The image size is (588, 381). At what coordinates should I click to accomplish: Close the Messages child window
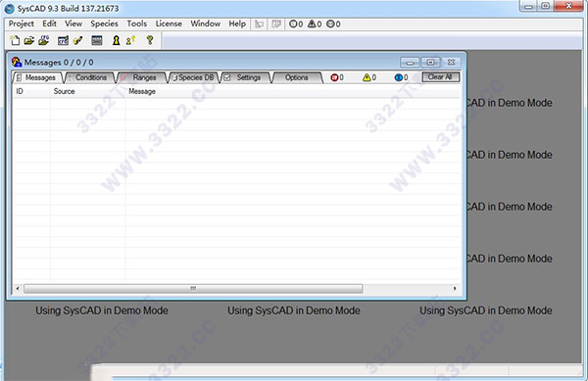[452, 62]
